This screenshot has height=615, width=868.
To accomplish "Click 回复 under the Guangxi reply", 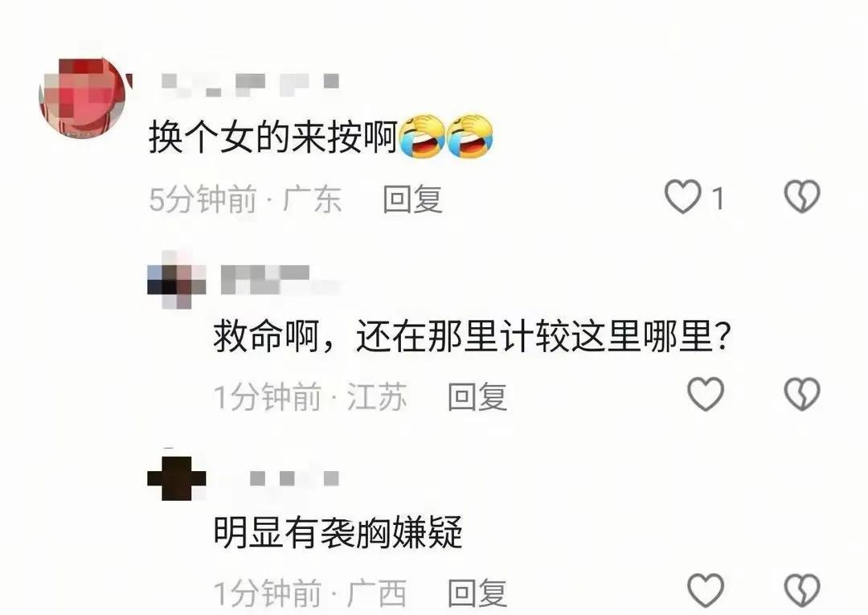I will 477,592.
